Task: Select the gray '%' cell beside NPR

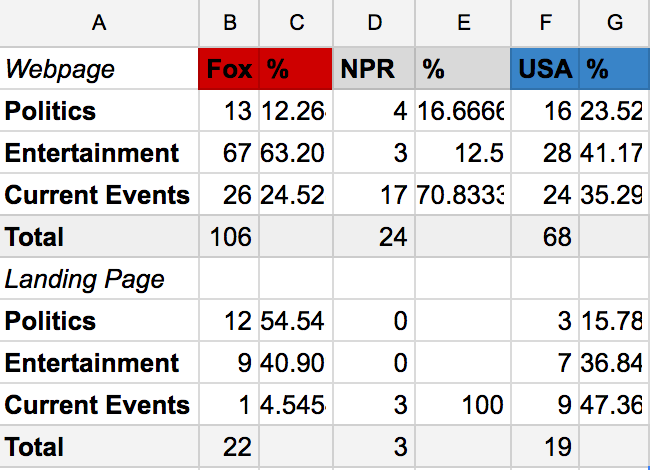Action: (x=463, y=69)
